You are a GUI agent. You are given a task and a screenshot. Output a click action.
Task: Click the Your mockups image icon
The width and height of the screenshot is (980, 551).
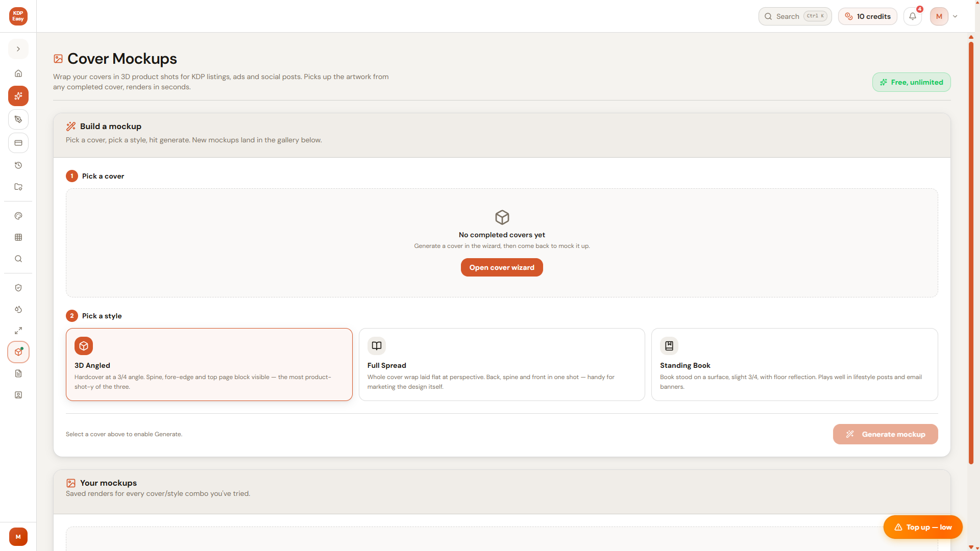pos(71,483)
